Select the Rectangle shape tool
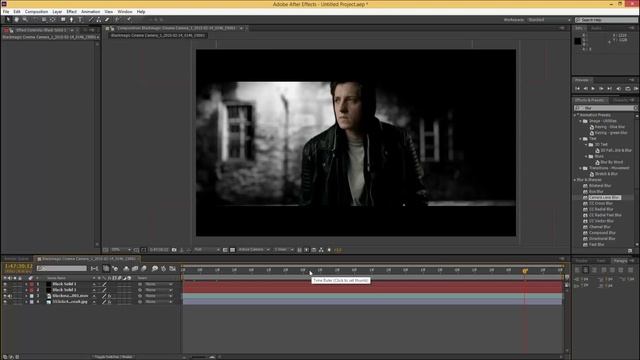The width and height of the screenshot is (640, 360). point(63,20)
